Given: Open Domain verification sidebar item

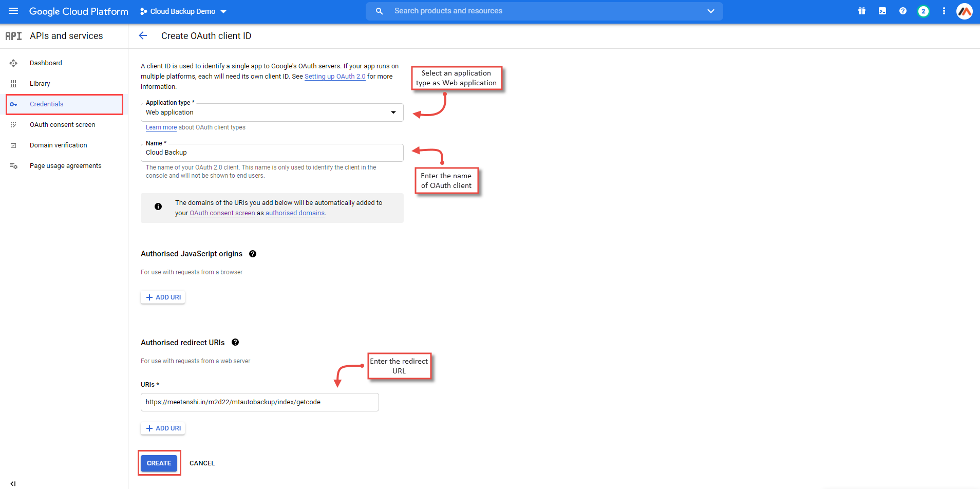Looking at the screenshot, I should tap(59, 145).
